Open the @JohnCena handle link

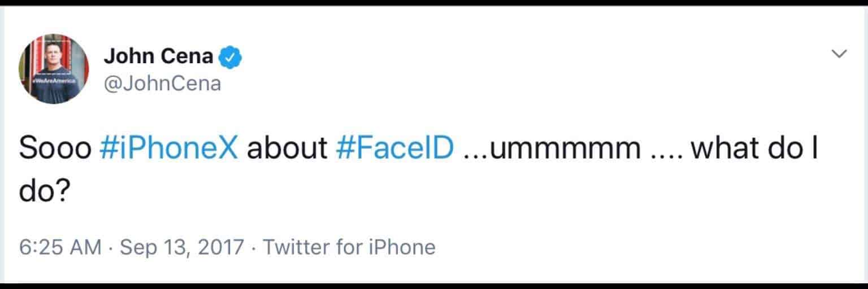163,84
